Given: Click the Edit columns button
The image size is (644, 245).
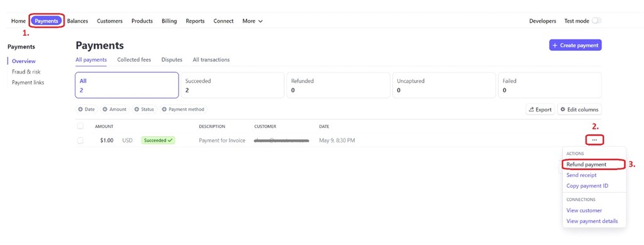Looking at the screenshot, I should (579, 110).
